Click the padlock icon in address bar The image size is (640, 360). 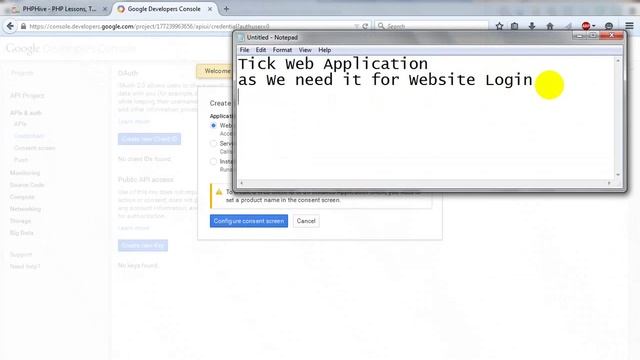click(x=23, y=26)
